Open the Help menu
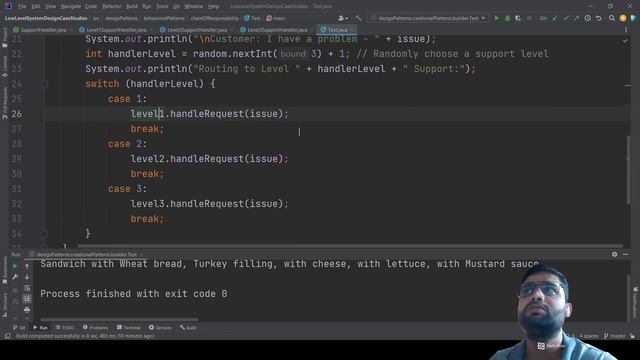Viewport: 640px width, 360px height. pos(213,7)
